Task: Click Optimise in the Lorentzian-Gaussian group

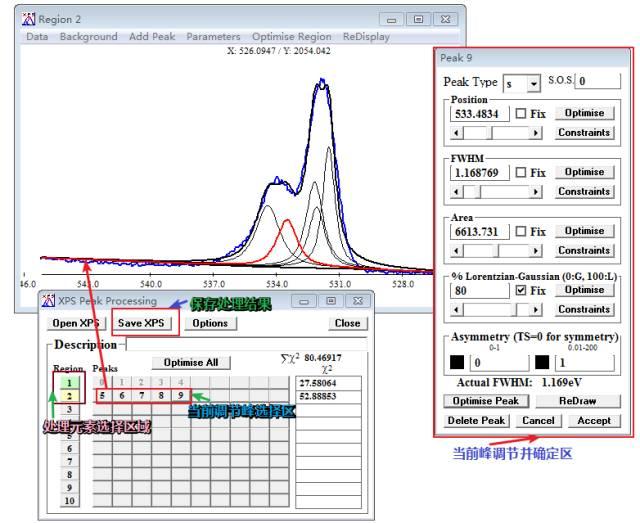Action: point(584,289)
